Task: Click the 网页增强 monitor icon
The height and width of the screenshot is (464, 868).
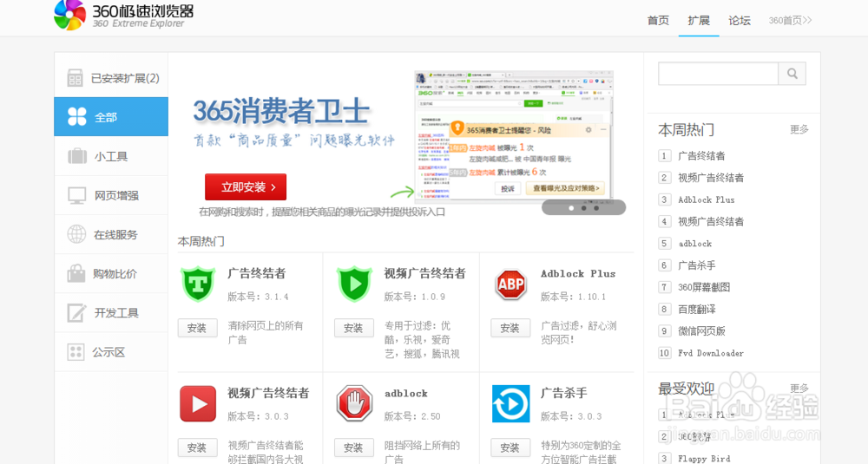Action: [77, 195]
